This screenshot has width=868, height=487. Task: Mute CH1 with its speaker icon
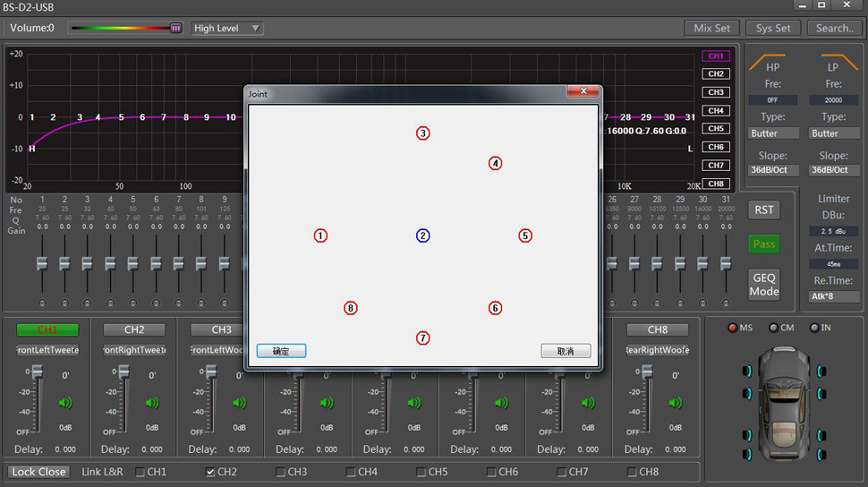(x=65, y=403)
